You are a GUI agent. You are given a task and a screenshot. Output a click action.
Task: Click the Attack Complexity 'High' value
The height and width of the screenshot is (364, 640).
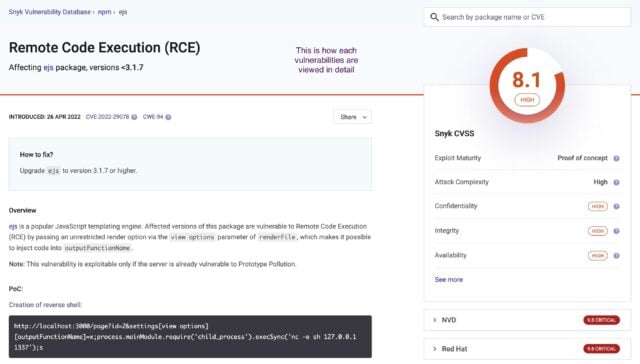click(x=600, y=182)
